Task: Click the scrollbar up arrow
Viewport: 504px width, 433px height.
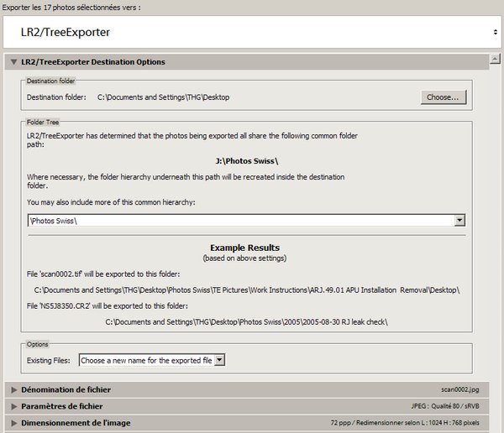Action: point(495,59)
